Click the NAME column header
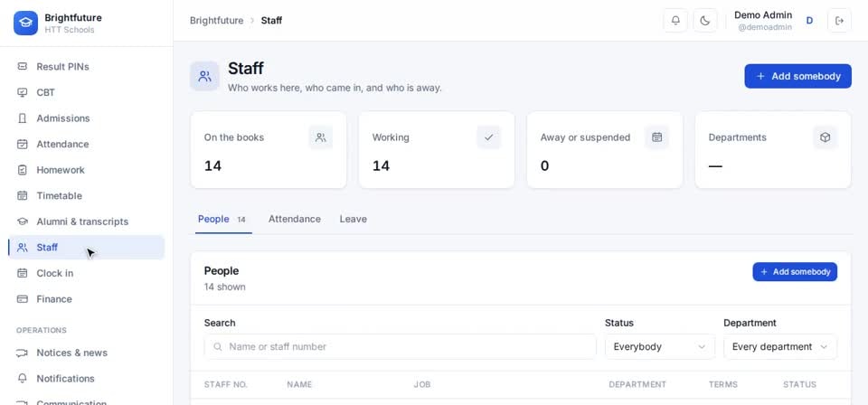Screen dimensions: 868x405 tap(299, 384)
